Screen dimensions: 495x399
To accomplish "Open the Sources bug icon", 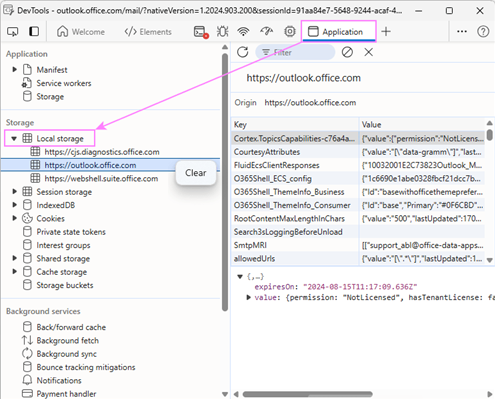I will tap(222, 32).
